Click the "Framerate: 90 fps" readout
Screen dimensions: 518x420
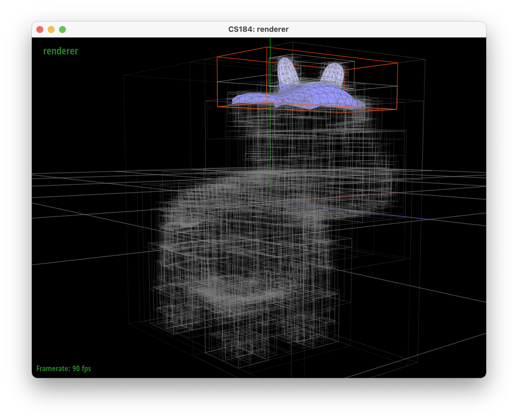(64, 368)
